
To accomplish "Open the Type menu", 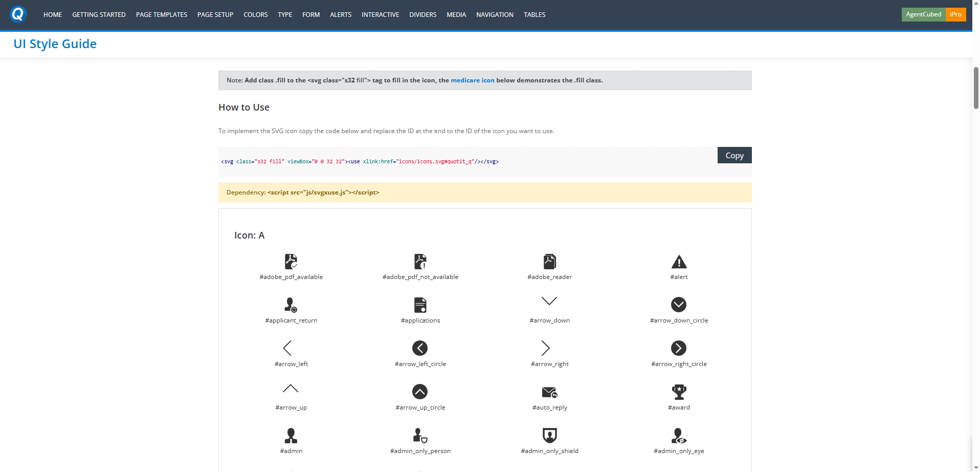I will pyautogui.click(x=285, y=14).
